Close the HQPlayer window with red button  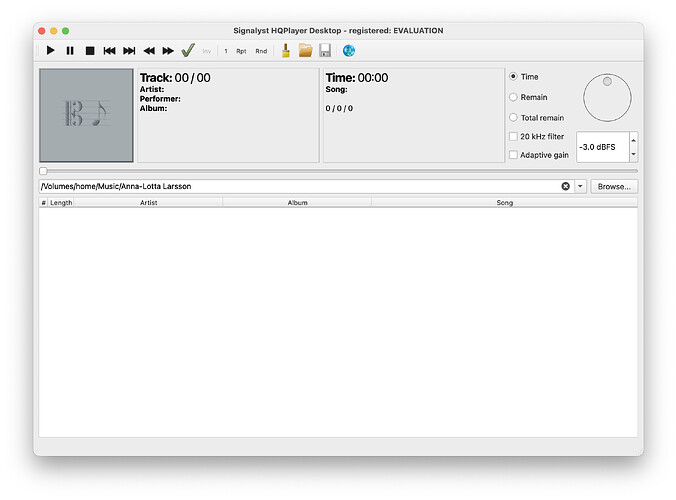click(42, 31)
